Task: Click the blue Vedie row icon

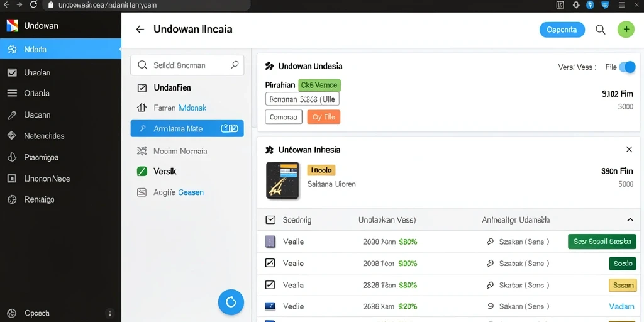Action: [270, 306]
